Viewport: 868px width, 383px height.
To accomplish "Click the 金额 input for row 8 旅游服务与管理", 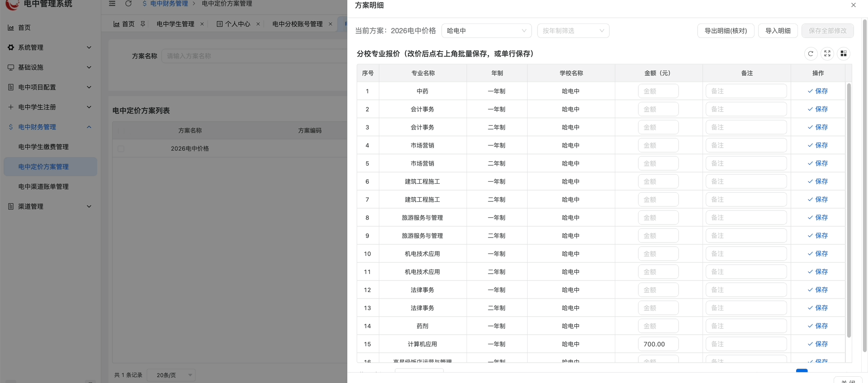I will pyautogui.click(x=658, y=218).
